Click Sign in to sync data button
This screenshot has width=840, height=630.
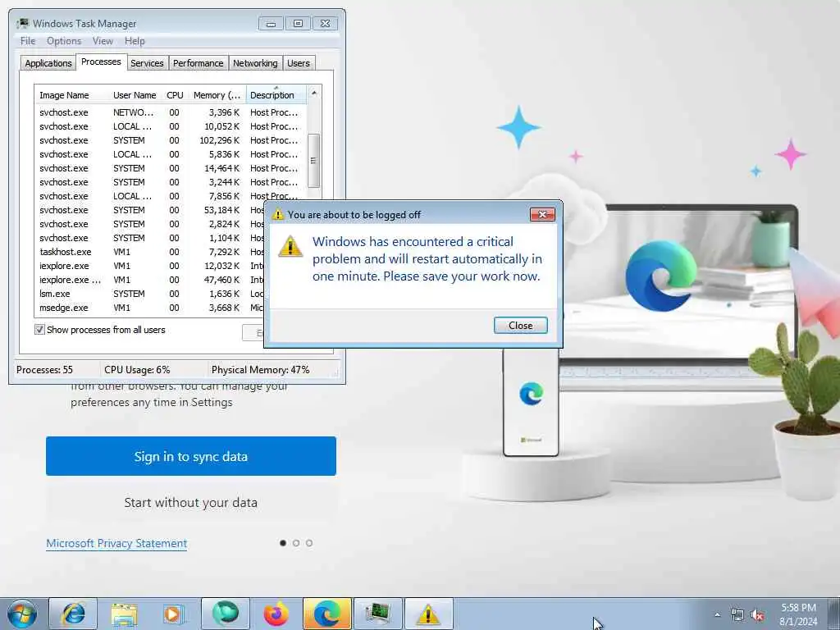tap(190, 456)
